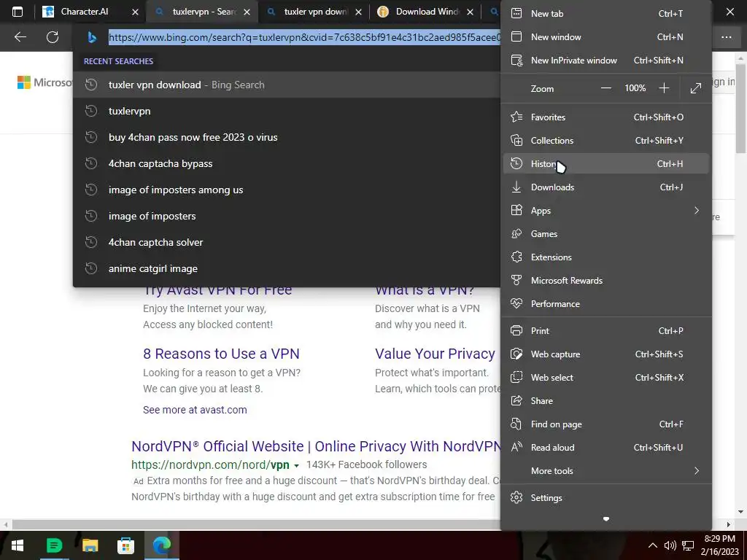Image resolution: width=747 pixels, height=560 pixels.
Task: Select the 'tuxler vpn download' recent search
Action: 287,85
